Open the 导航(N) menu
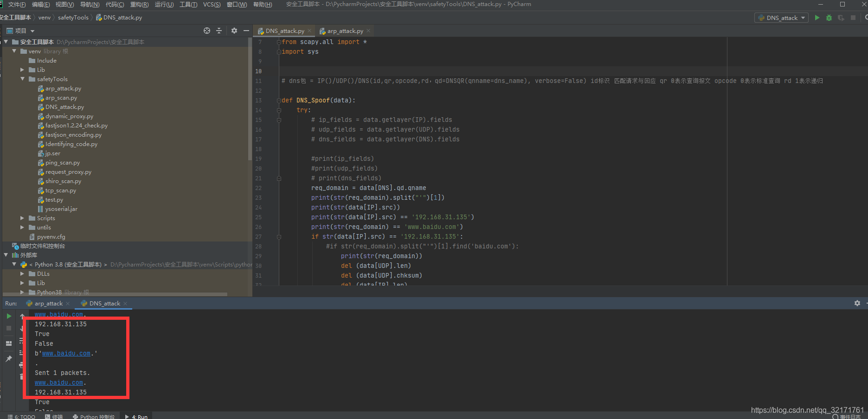Image resolution: width=868 pixels, height=419 pixels. (x=90, y=4)
